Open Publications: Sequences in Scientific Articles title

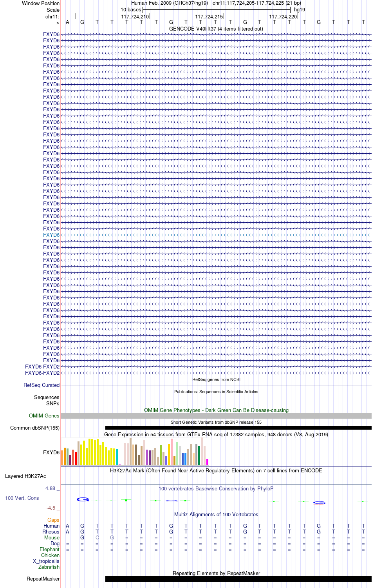216,392
